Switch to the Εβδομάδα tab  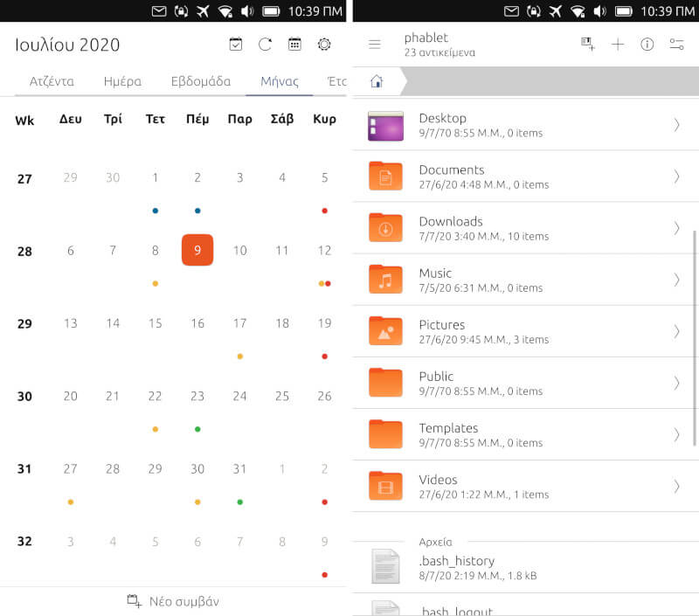201,81
